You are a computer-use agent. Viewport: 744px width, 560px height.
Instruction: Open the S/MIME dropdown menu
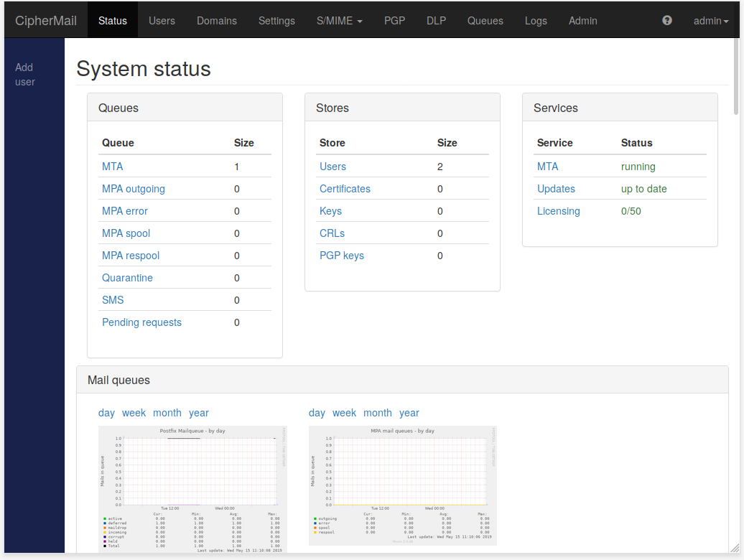[339, 21]
